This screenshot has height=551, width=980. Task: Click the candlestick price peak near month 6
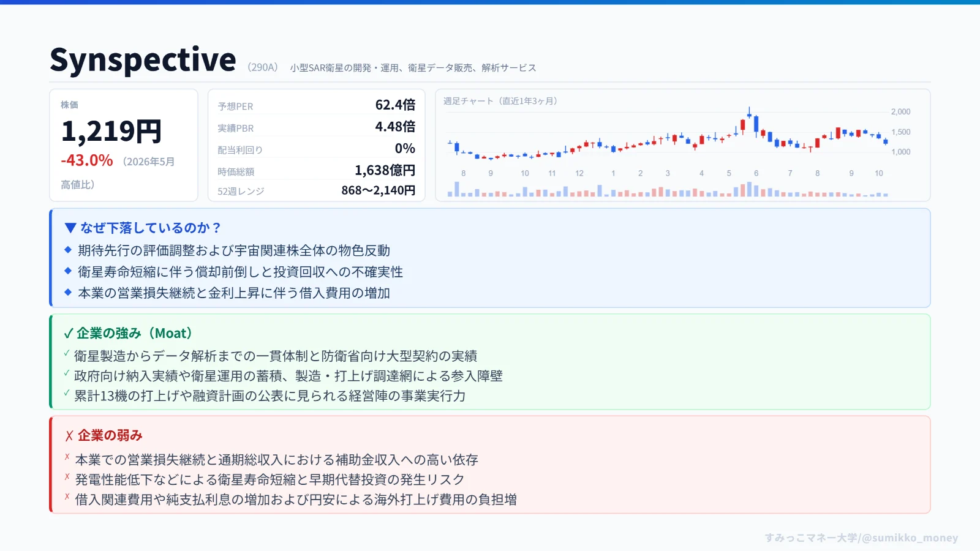point(749,113)
